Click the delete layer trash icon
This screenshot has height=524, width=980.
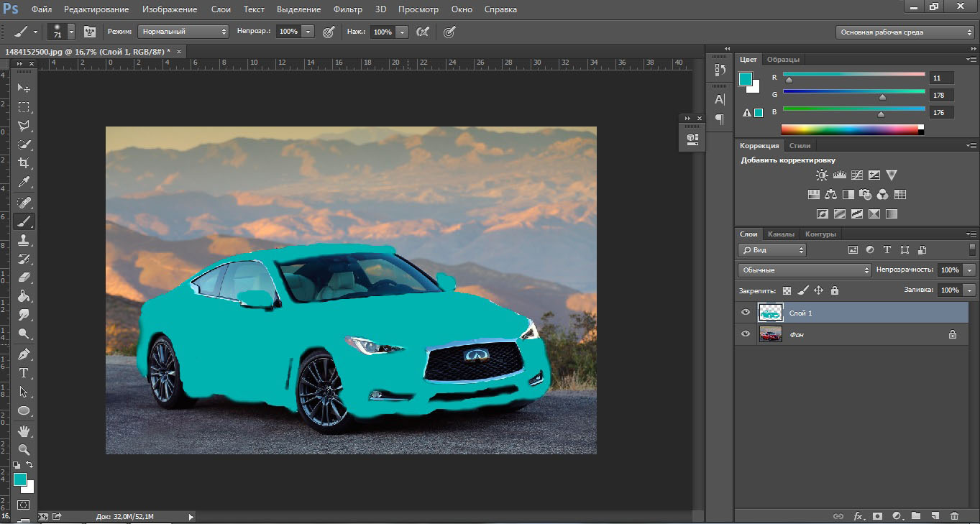[955, 516]
